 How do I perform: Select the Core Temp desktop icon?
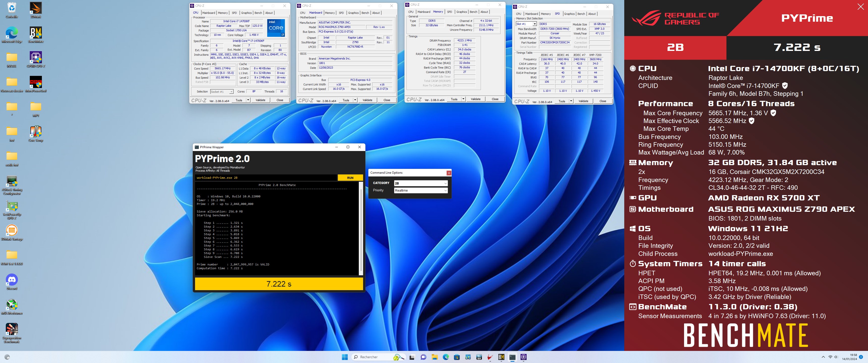[x=36, y=134]
